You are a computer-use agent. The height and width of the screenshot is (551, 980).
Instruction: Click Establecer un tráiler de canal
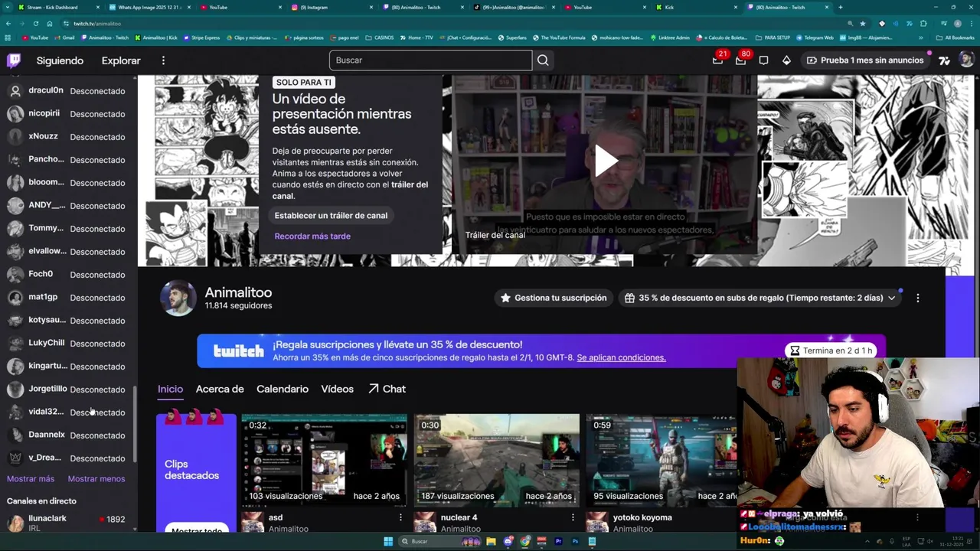click(331, 216)
